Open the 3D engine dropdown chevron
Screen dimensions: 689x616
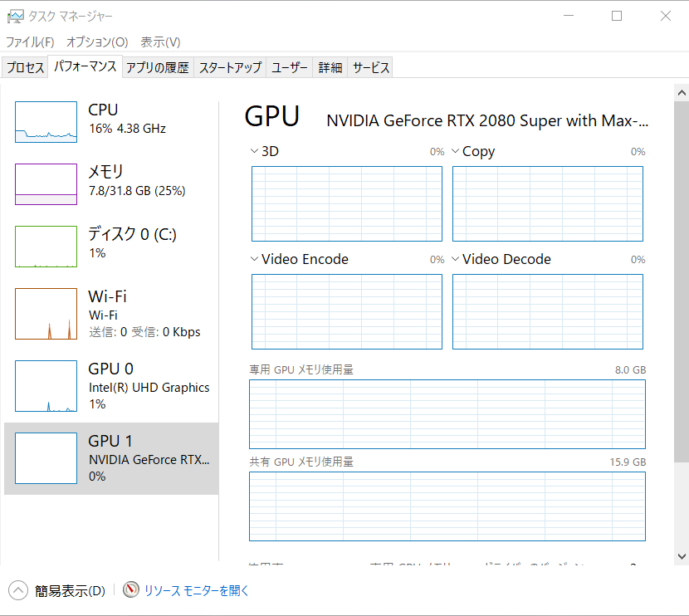click(254, 151)
